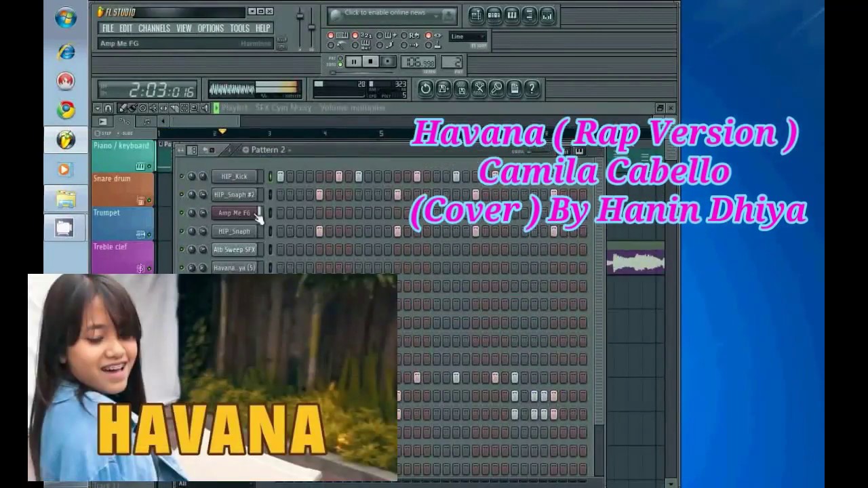The width and height of the screenshot is (868, 488).
Task: Click the Havana channel button
Action: 234,268
